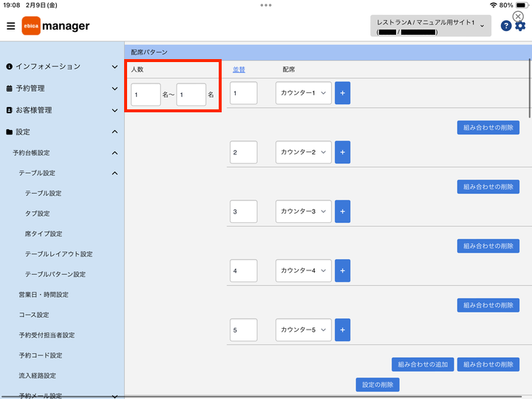Viewport: 532px width, 399px height.
Task: Open the カウンター5 seat dropdown
Action: coord(304,330)
